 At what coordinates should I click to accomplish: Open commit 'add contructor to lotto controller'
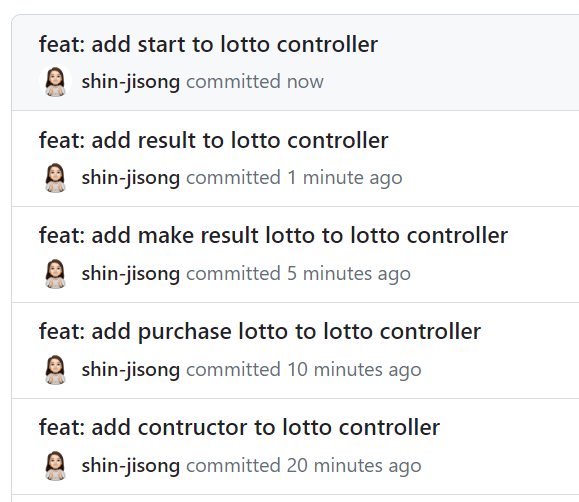(x=239, y=427)
